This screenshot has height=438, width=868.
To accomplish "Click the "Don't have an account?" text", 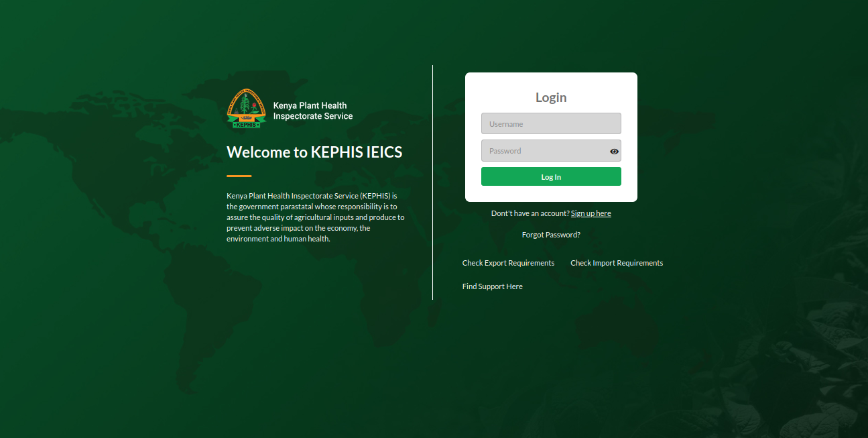I will point(530,213).
